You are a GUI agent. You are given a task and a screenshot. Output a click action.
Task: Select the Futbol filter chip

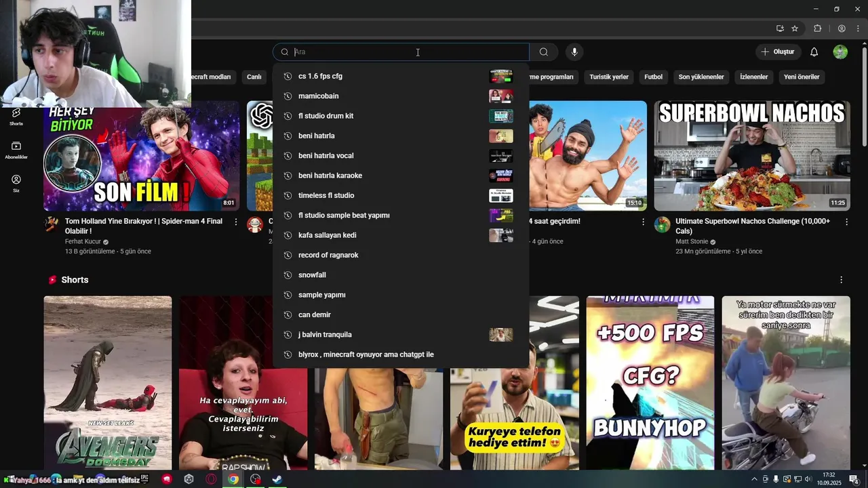click(654, 77)
